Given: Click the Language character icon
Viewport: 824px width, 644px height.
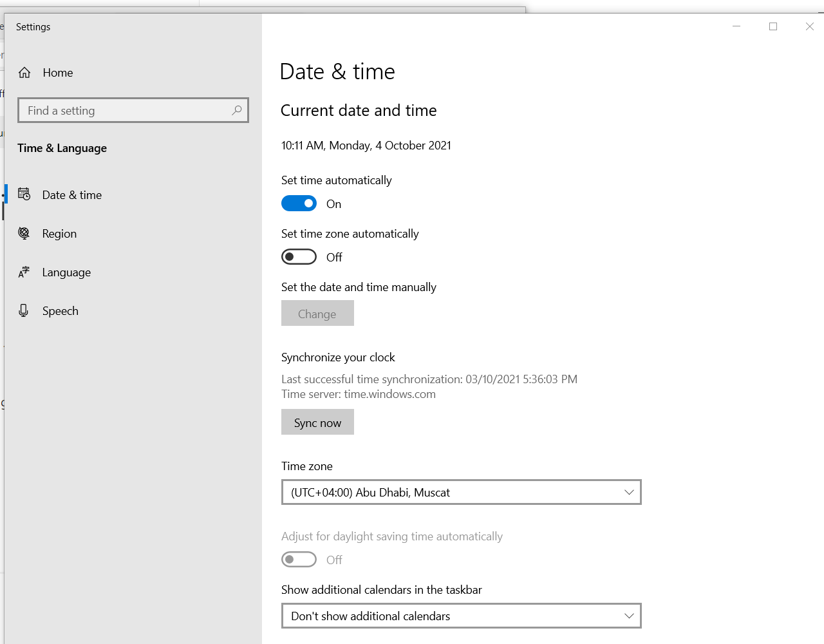Looking at the screenshot, I should click(x=24, y=272).
